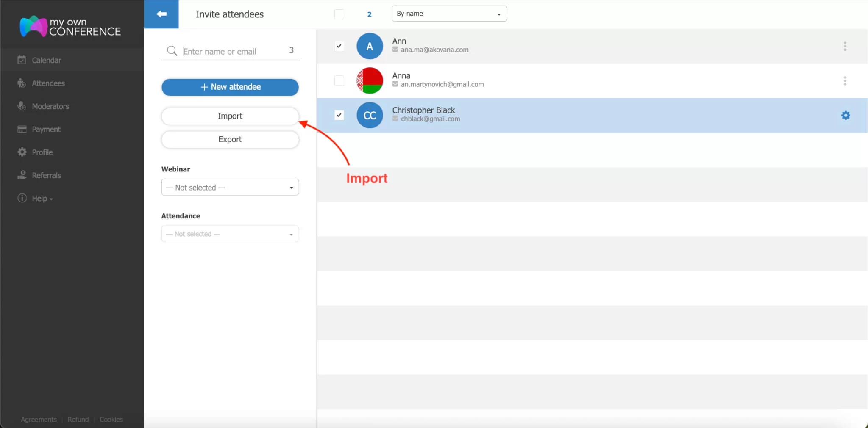Click the search magnifier icon

pyautogui.click(x=172, y=51)
